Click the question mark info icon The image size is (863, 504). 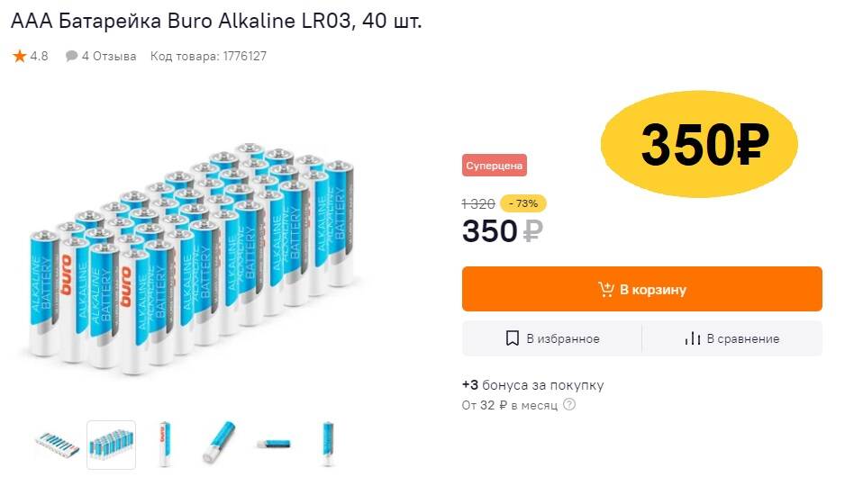[569, 405]
